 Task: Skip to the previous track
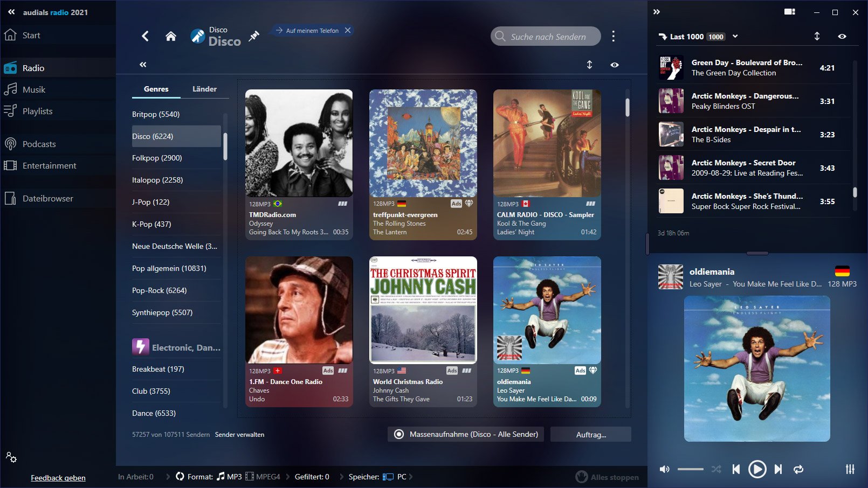click(x=736, y=469)
